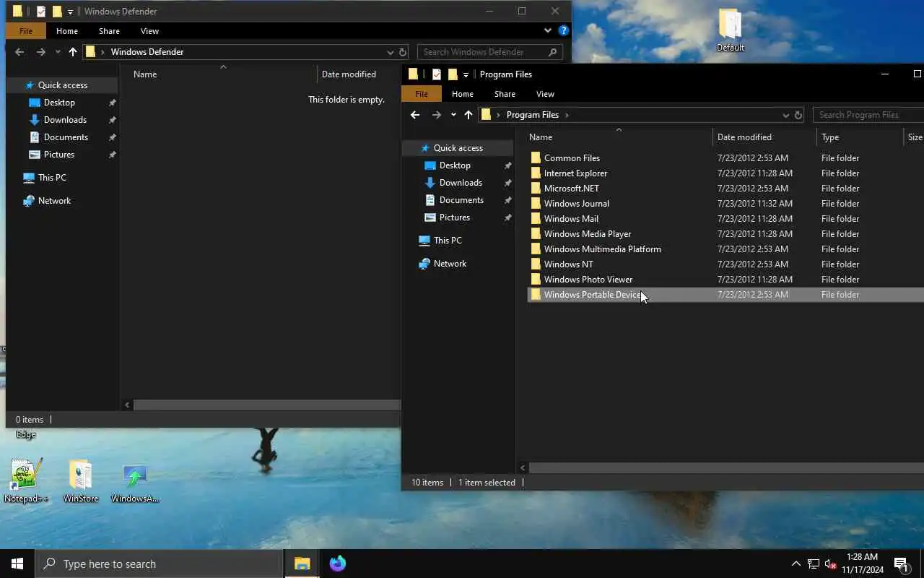The height and width of the screenshot is (578, 924).
Task: Open File tab in Windows Defender window
Action: 26,31
